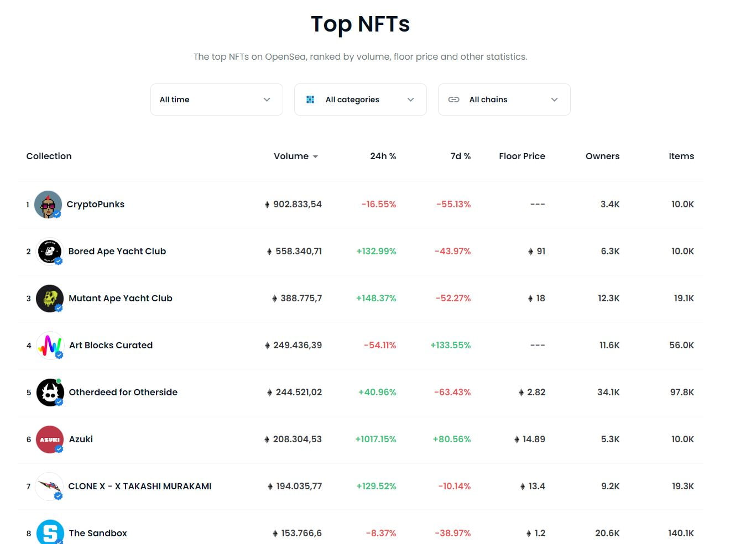Sort by the Floor Price column header

pyautogui.click(x=522, y=156)
